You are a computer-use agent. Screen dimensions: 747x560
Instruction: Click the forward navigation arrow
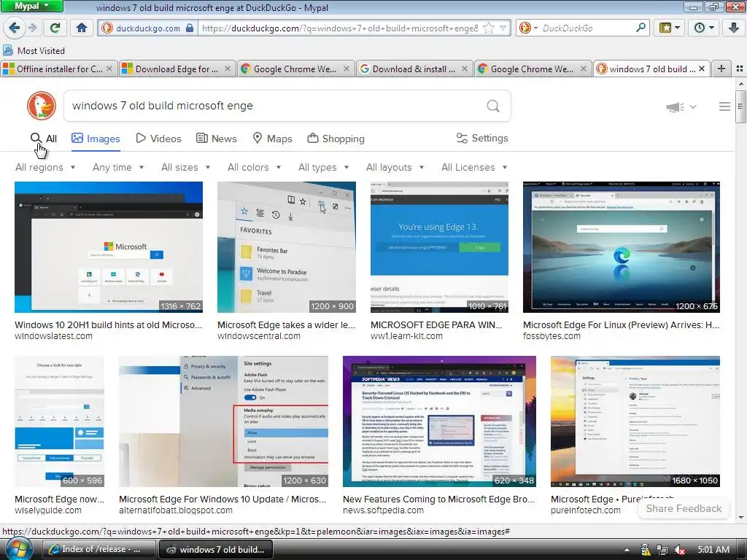pyautogui.click(x=32, y=28)
